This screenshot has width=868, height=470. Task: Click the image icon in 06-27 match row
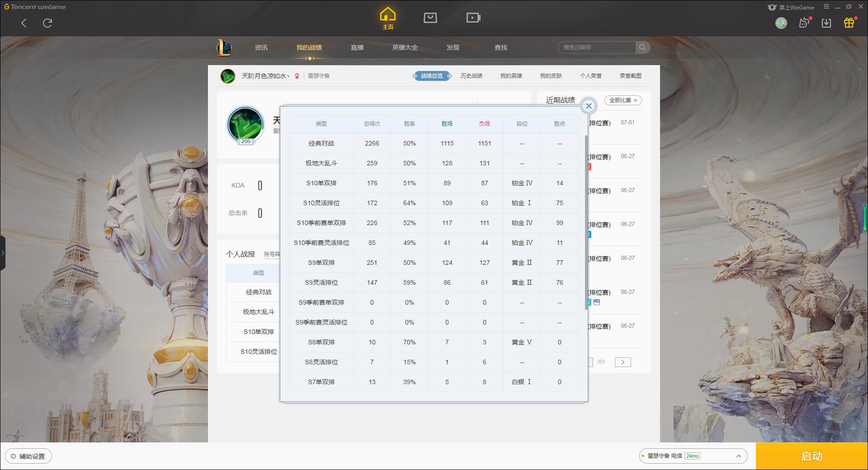point(597,302)
